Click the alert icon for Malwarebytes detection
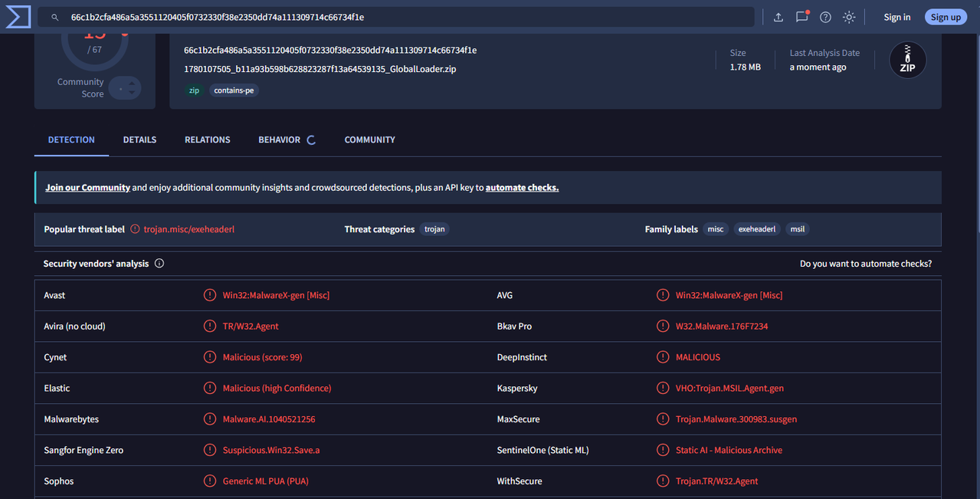 pos(210,419)
